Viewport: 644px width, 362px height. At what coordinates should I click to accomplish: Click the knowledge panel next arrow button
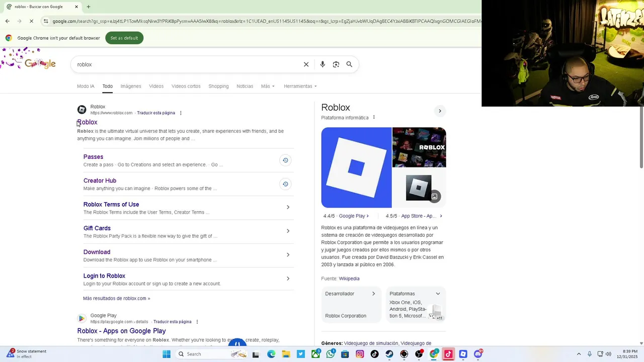pos(440,111)
